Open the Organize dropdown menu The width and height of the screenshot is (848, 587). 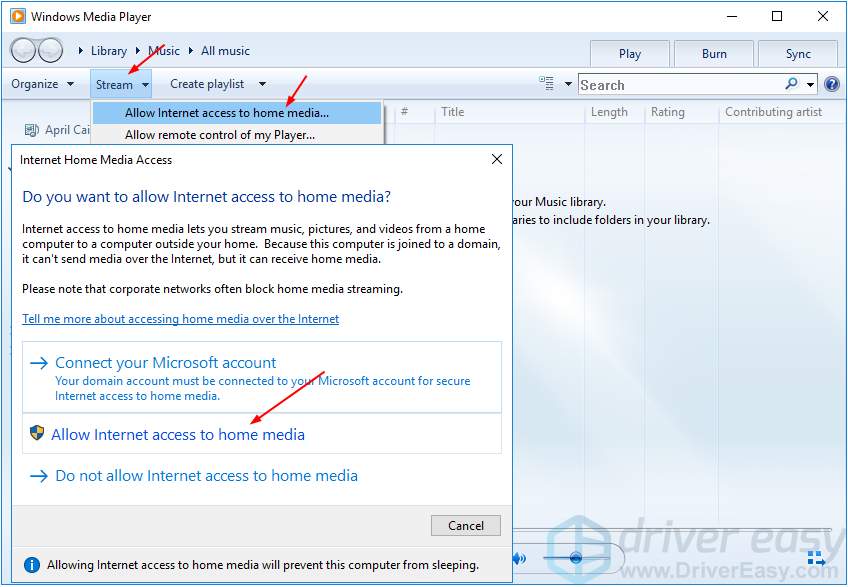[x=42, y=84]
